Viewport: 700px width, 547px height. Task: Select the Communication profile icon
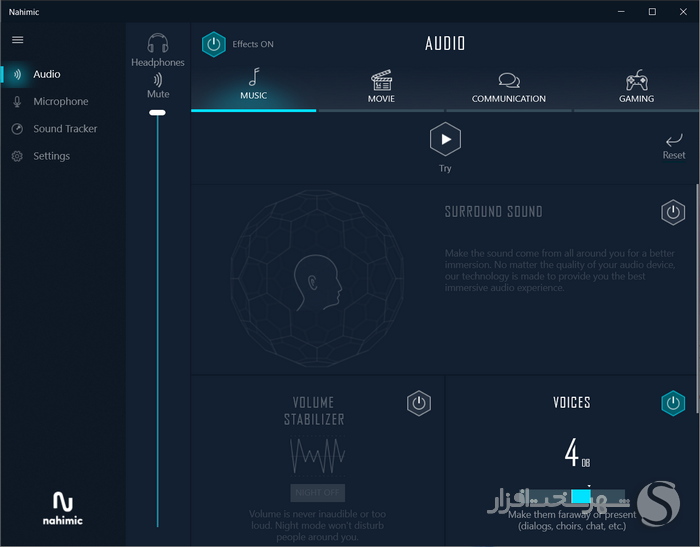[x=509, y=80]
